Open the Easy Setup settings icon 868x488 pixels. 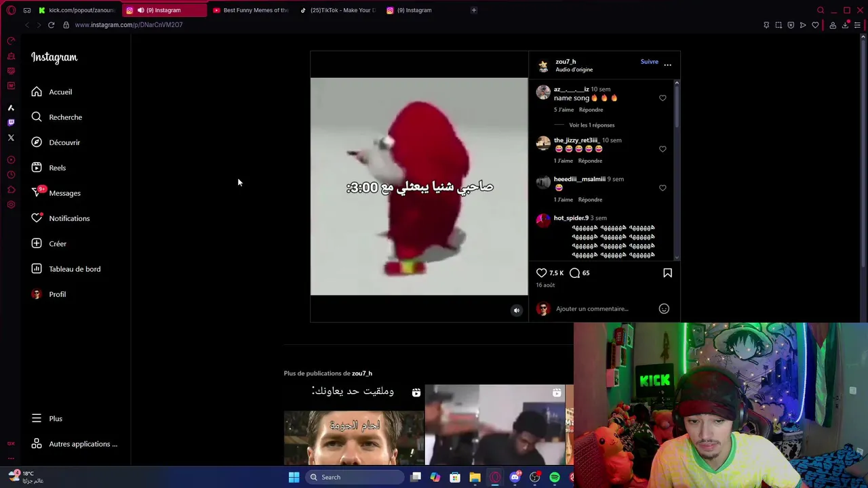coord(857,25)
